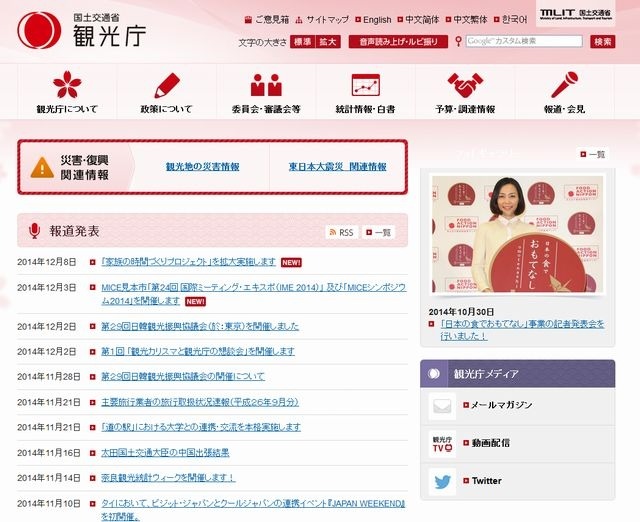640x522 pixels.
Task: Open the 観光庁について cherry blossom icon
Action: click(x=67, y=84)
